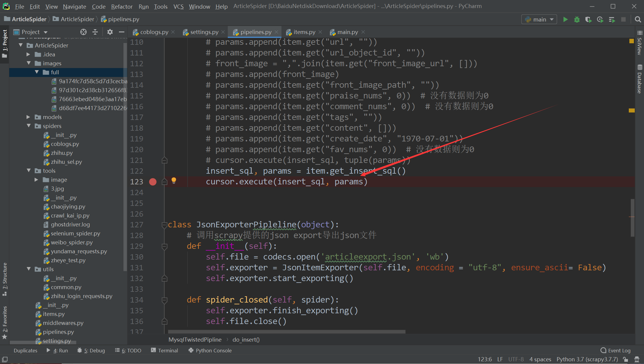
Task: Start debugging with the bug icon
Action: pos(577,19)
